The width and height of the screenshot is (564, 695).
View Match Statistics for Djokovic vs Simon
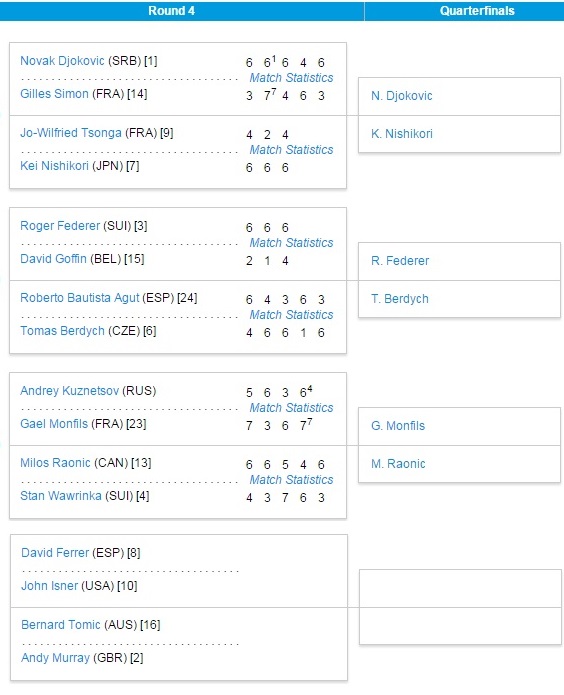291,78
